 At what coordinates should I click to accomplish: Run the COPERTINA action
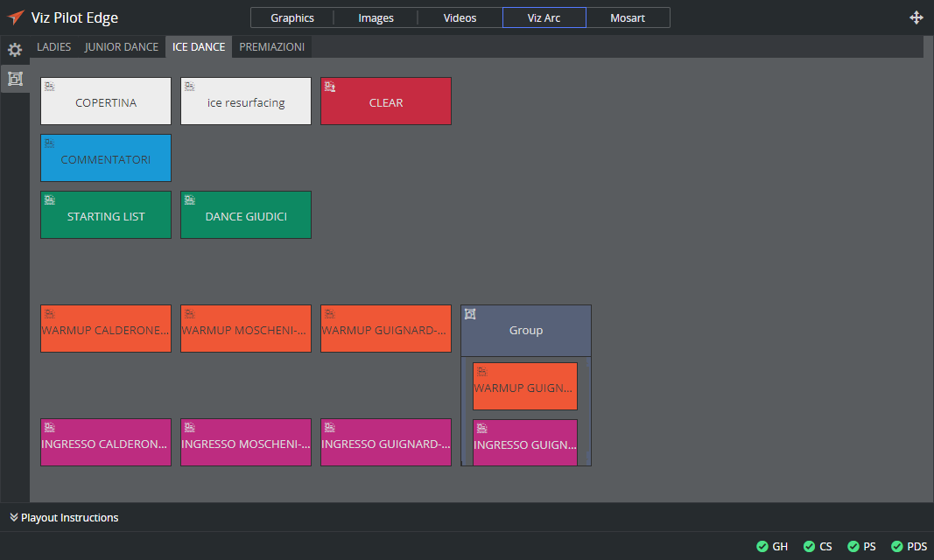(x=106, y=102)
